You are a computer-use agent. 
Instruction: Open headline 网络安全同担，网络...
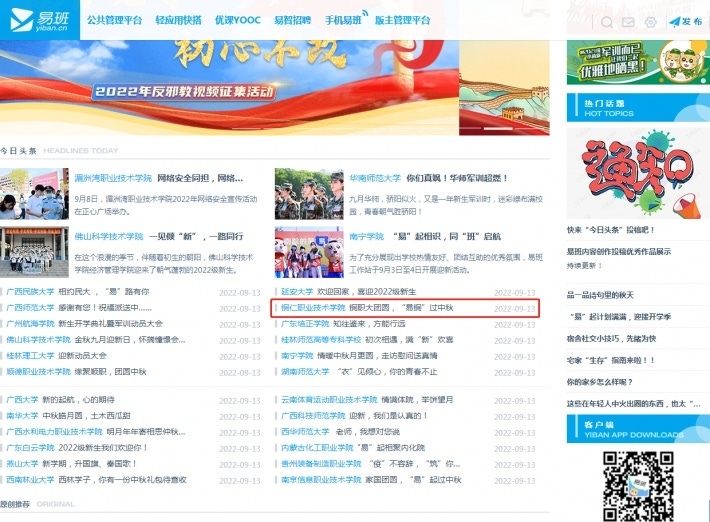[200, 178]
